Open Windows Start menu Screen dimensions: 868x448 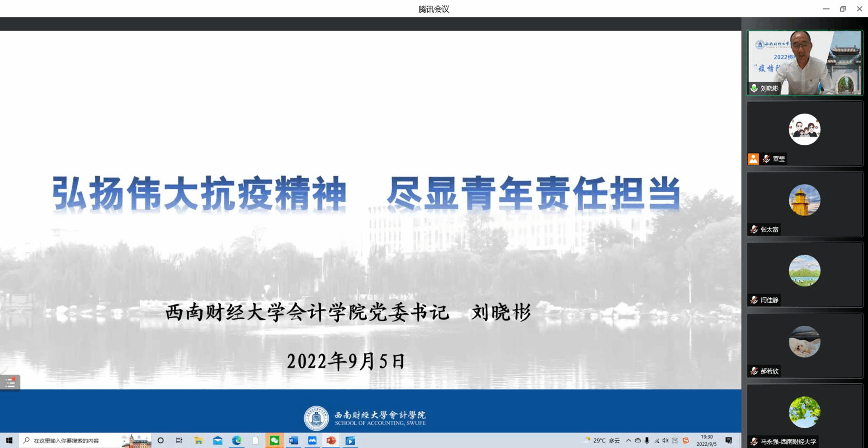[9, 440]
